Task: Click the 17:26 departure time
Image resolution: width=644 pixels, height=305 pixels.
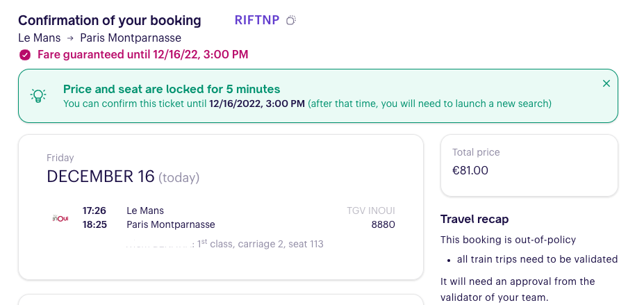Action: coord(94,210)
